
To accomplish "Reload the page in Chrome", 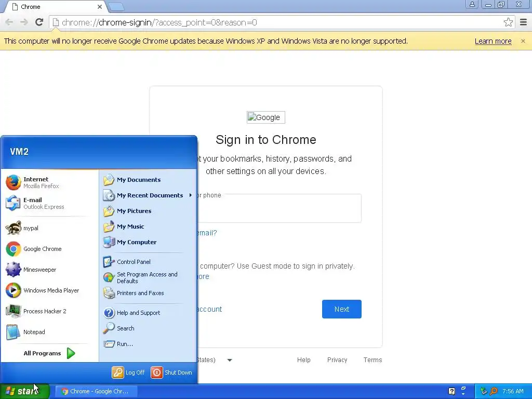I will 39,22.
